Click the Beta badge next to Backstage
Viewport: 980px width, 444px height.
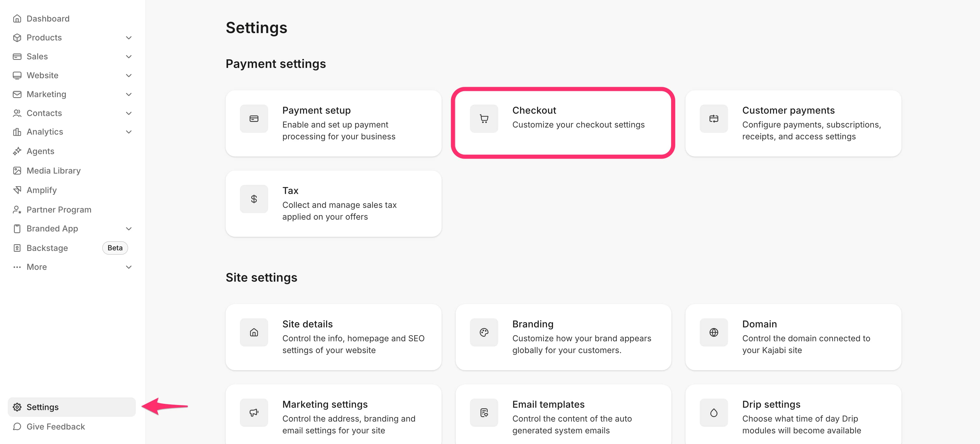pos(115,248)
